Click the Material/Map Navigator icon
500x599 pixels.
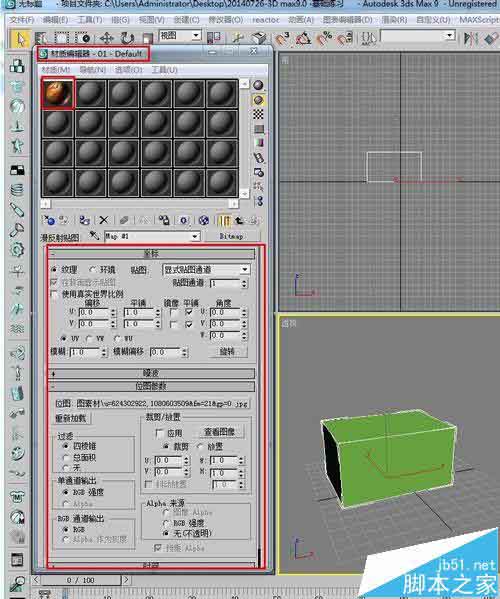pos(259,201)
